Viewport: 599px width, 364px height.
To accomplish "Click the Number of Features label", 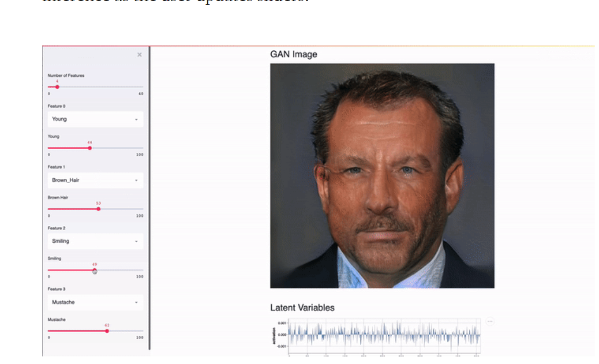I will click(x=66, y=76).
